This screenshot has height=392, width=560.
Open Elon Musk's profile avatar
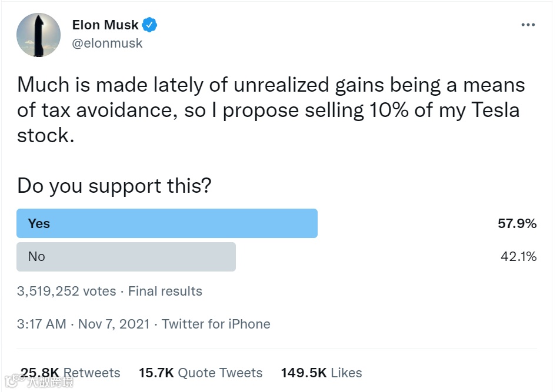(x=39, y=35)
